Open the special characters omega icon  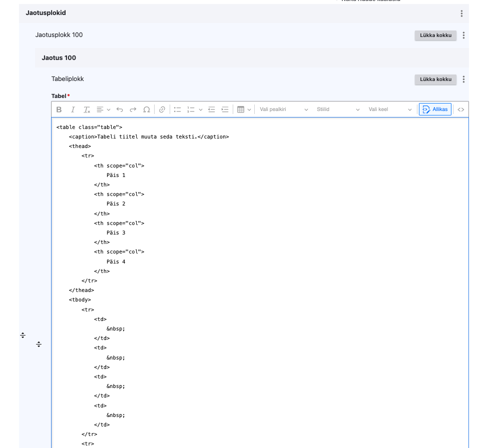click(x=147, y=109)
